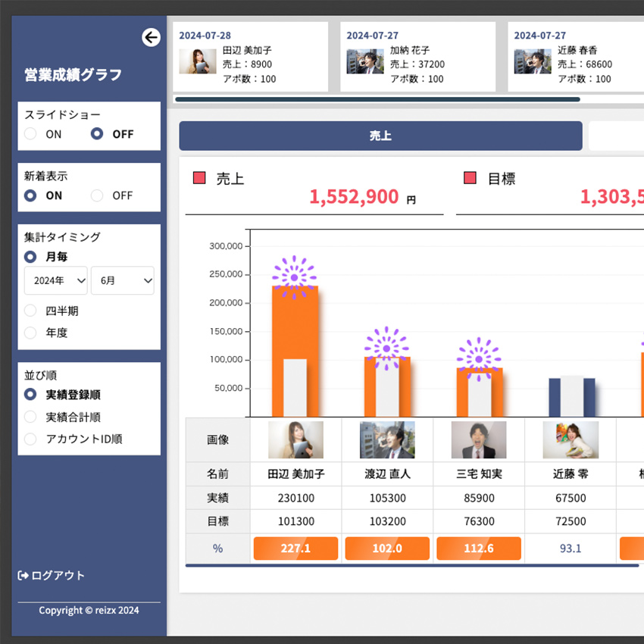Image resolution: width=644 pixels, height=644 pixels.
Task: Select 四半期 aggregation timing
Action: tap(31, 311)
